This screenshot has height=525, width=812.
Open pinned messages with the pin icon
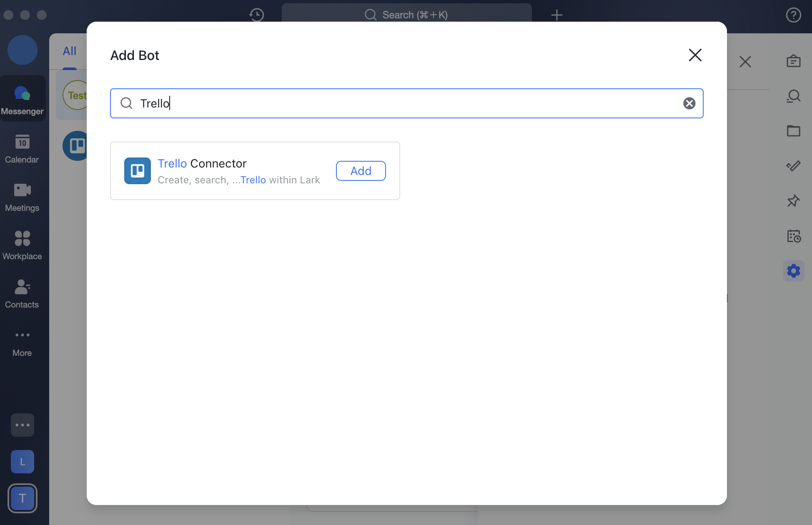pyautogui.click(x=794, y=201)
